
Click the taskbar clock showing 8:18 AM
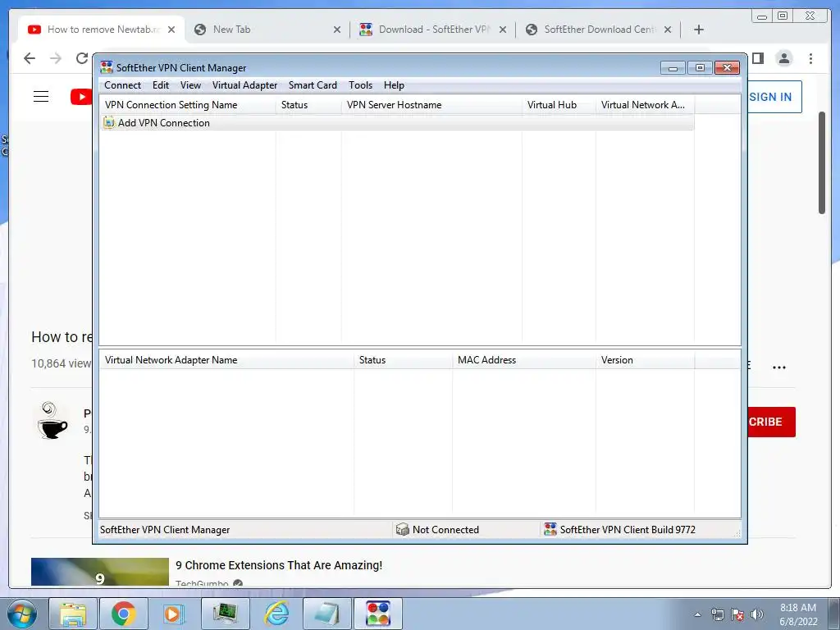pos(798,614)
